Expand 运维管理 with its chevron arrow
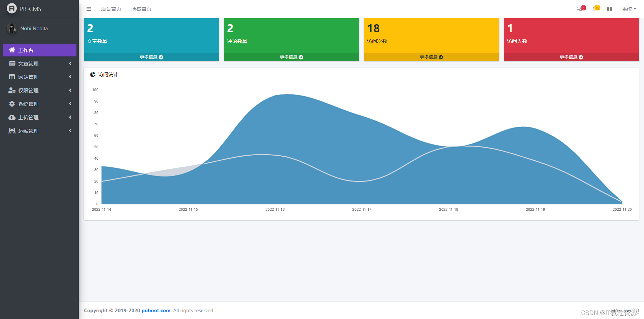This screenshot has height=319, width=644. [x=70, y=131]
